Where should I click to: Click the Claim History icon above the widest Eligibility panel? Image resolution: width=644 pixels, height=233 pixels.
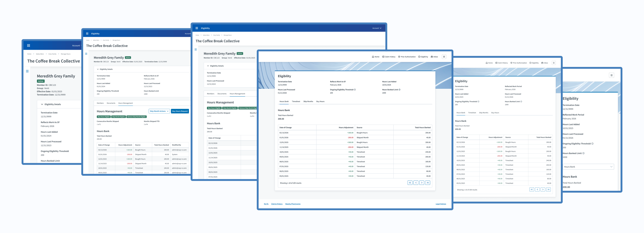pyautogui.click(x=383, y=57)
